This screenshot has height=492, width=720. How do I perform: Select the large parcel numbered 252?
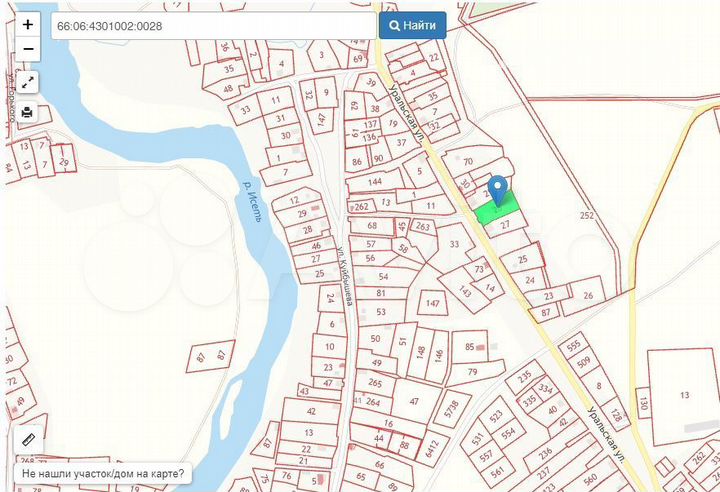click(x=586, y=215)
